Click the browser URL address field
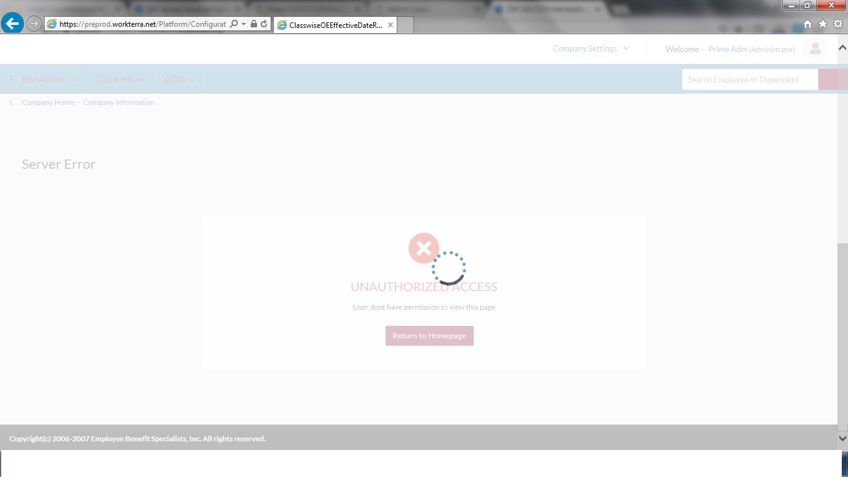 click(142, 24)
